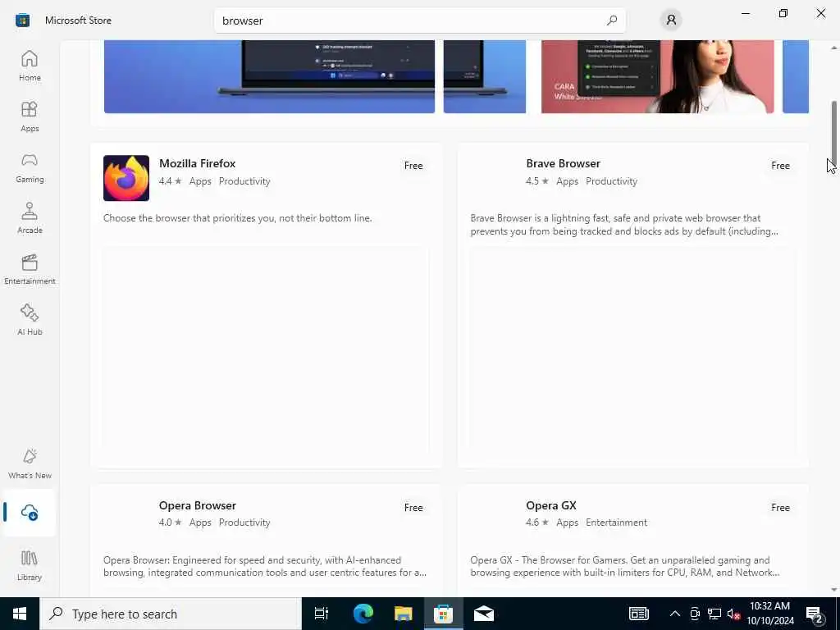Click Brave Browser description text
The image size is (840, 630).
click(624, 225)
